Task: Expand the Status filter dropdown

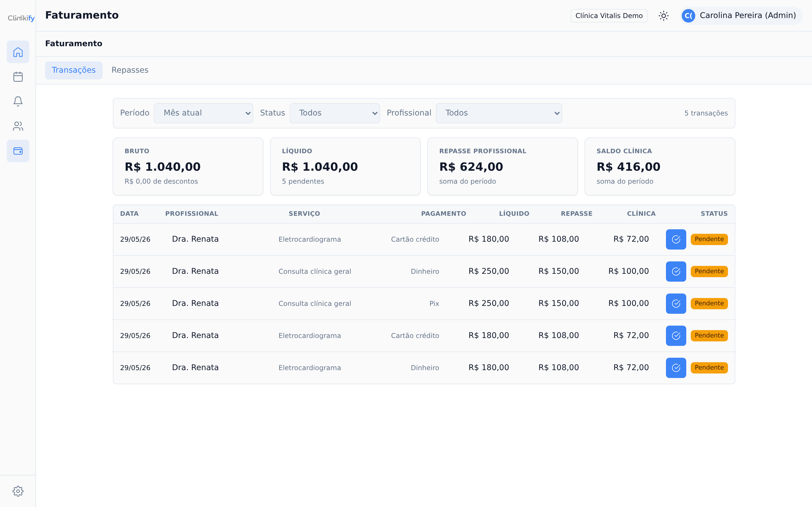Action: (x=335, y=113)
